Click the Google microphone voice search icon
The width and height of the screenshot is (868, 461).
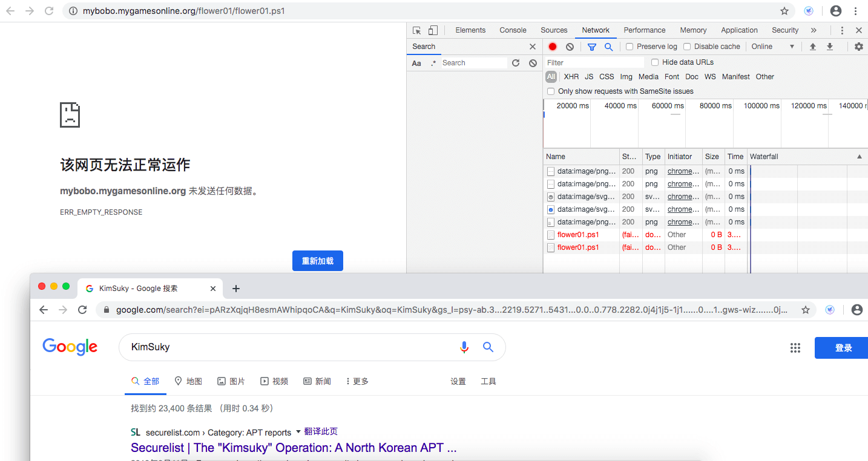coord(464,347)
